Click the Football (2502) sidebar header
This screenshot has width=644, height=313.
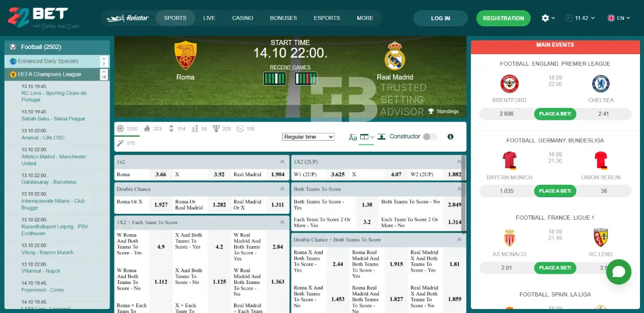(x=57, y=47)
